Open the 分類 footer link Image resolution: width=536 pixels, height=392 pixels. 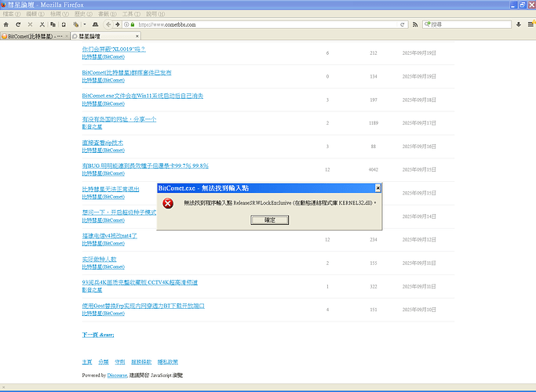104,361
